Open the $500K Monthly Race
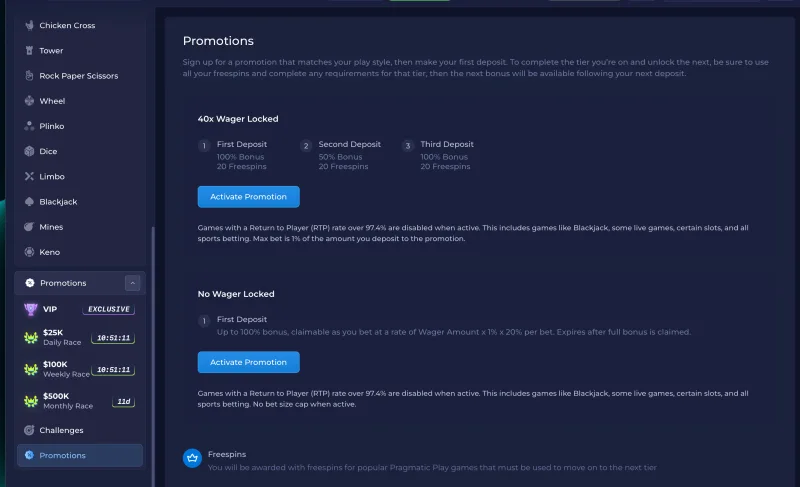Screen dimensions: 800x487 79,401
